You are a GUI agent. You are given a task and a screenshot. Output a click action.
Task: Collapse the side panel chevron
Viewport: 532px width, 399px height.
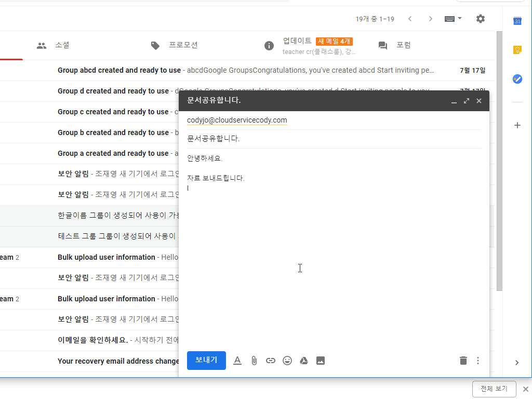click(x=517, y=363)
